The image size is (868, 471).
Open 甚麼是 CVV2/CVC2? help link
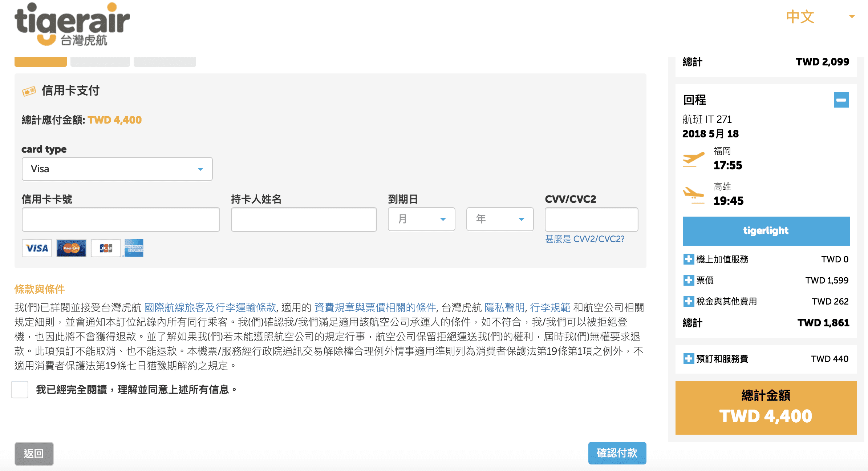click(x=585, y=239)
